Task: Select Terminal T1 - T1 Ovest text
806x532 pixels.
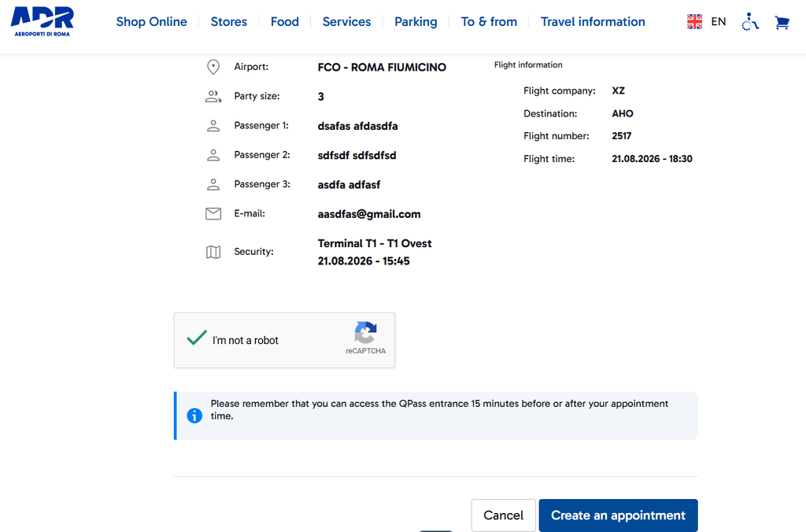Action: pos(375,244)
